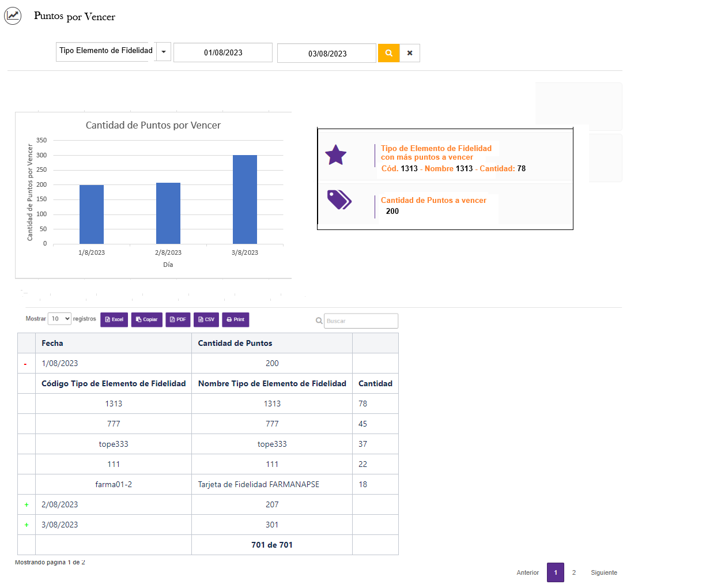Open the Mostrar registros count dropdown
The width and height of the screenshot is (706, 588).
tap(59, 319)
